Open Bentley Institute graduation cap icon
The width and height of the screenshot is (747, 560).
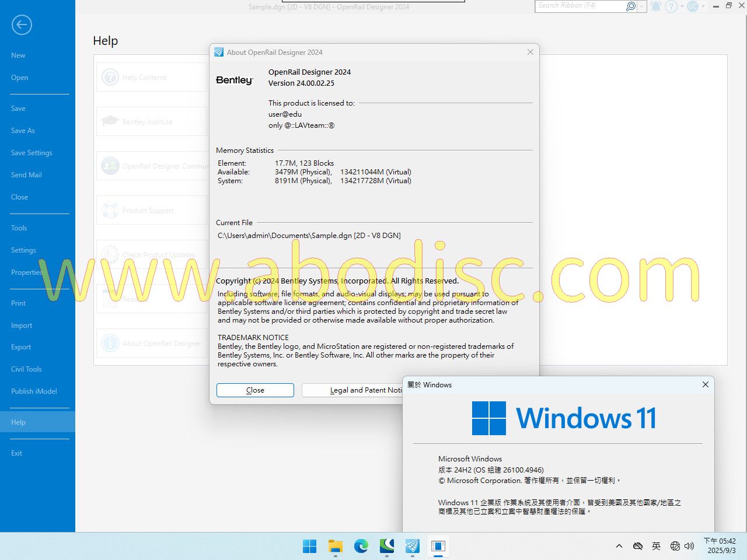click(110, 121)
